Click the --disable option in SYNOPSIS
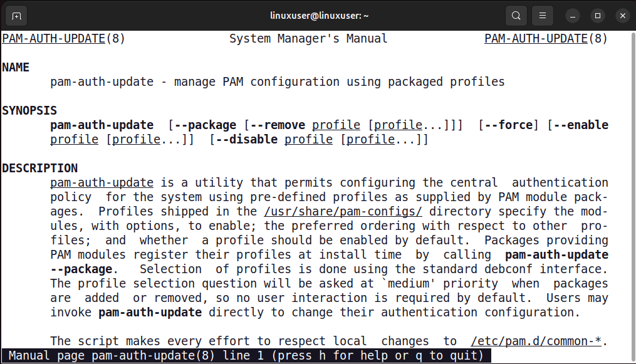This screenshot has height=364, width=636. click(246, 139)
